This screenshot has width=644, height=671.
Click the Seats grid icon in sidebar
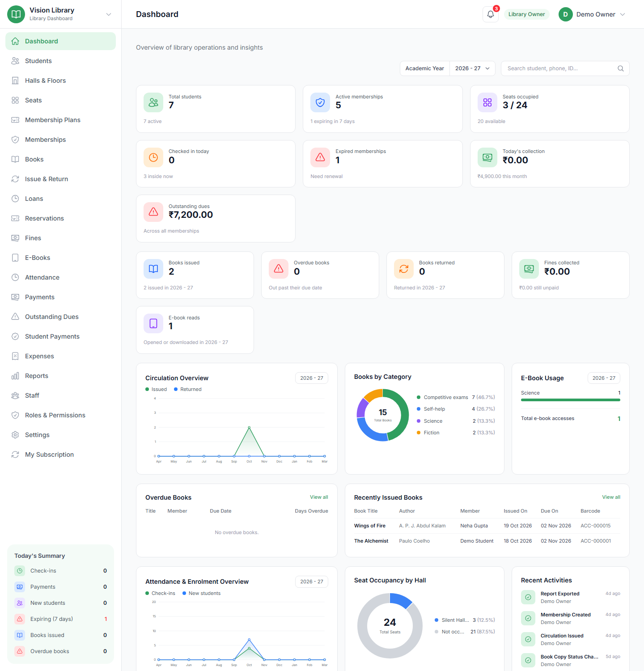click(15, 100)
